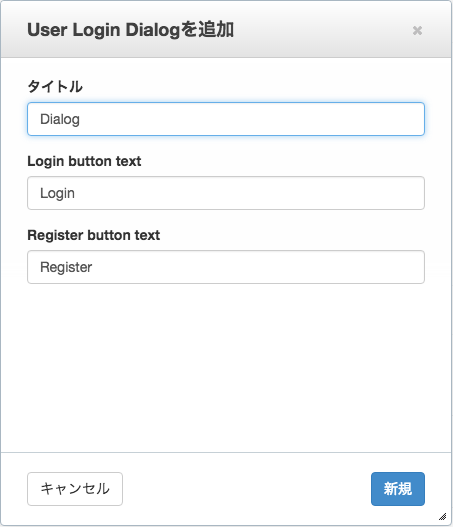This screenshot has width=453, height=527.
Task: Click into the Login button text field
Action: [226, 193]
